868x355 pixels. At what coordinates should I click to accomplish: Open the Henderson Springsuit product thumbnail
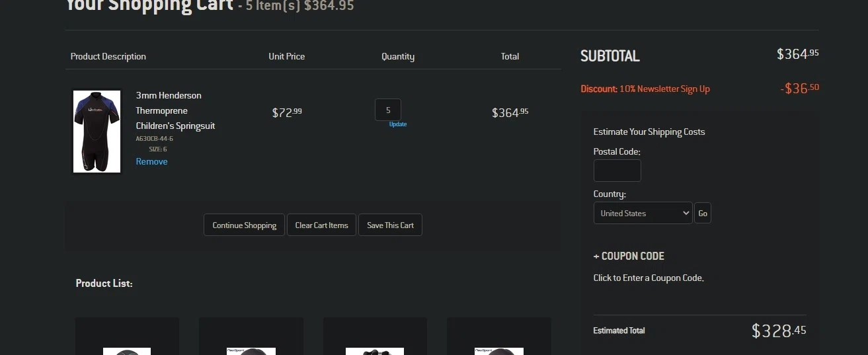click(x=97, y=132)
